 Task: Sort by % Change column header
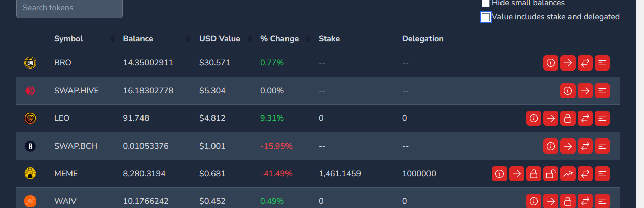pyautogui.click(x=279, y=39)
